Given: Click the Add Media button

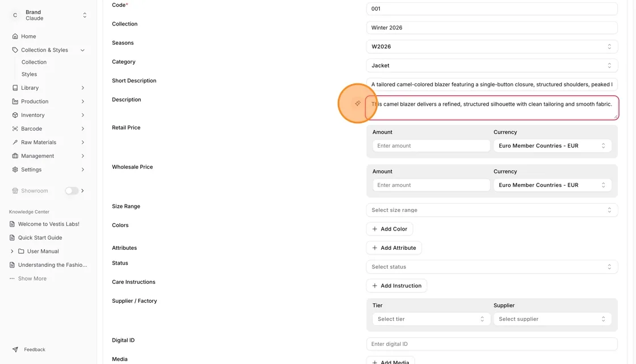Looking at the screenshot, I should [390, 361].
